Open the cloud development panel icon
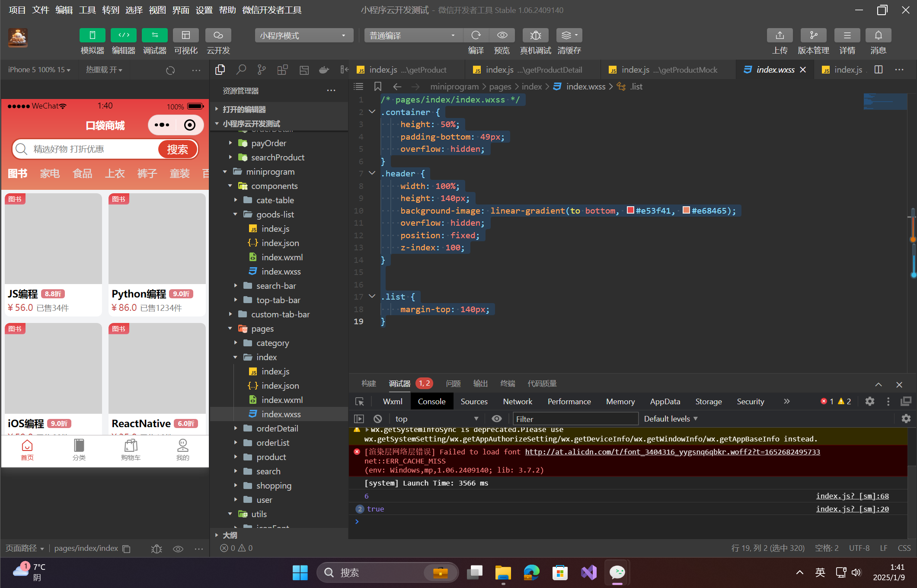Viewport: 917px width, 588px height. 218,35
